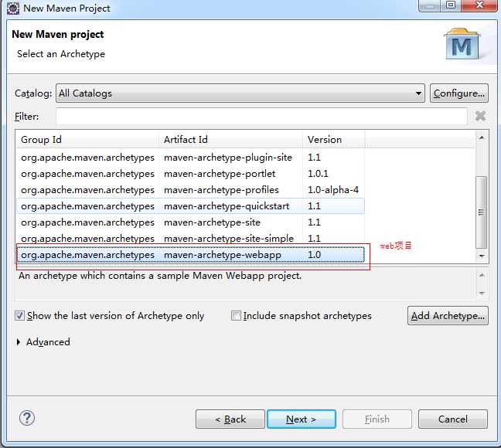Image resolution: width=501 pixels, height=448 pixels.
Task: Go to previous page with Back
Action: click(x=230, y=419)
